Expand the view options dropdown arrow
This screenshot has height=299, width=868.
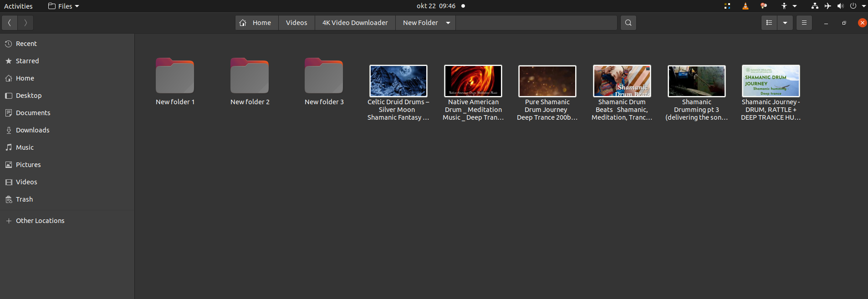coord(785,23)
